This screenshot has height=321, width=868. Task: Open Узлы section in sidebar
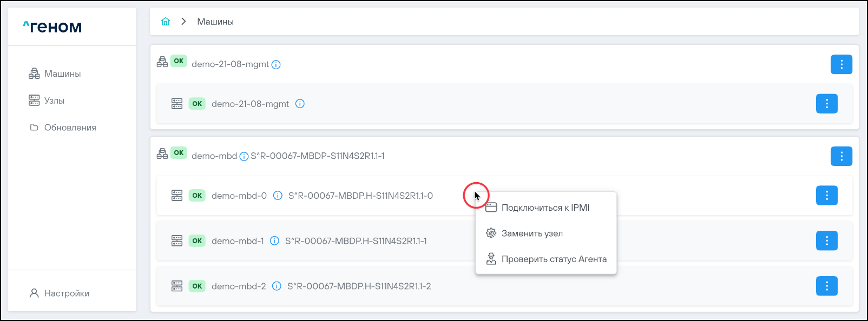pyautogui.click(x=54, y=101)
